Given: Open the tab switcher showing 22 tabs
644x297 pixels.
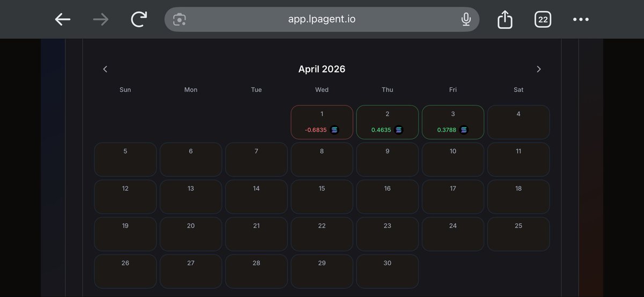Looking at the screenshot, I should pos(543,20).
